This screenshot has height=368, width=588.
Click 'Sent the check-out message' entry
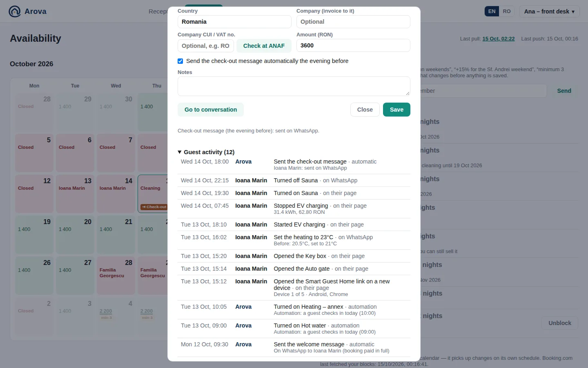(294, 164)
